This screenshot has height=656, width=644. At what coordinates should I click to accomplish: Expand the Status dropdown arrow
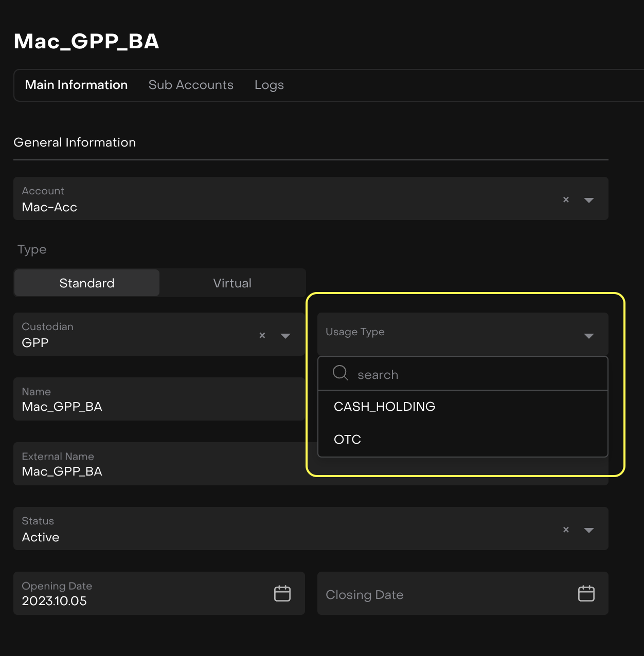pos(589,530)
